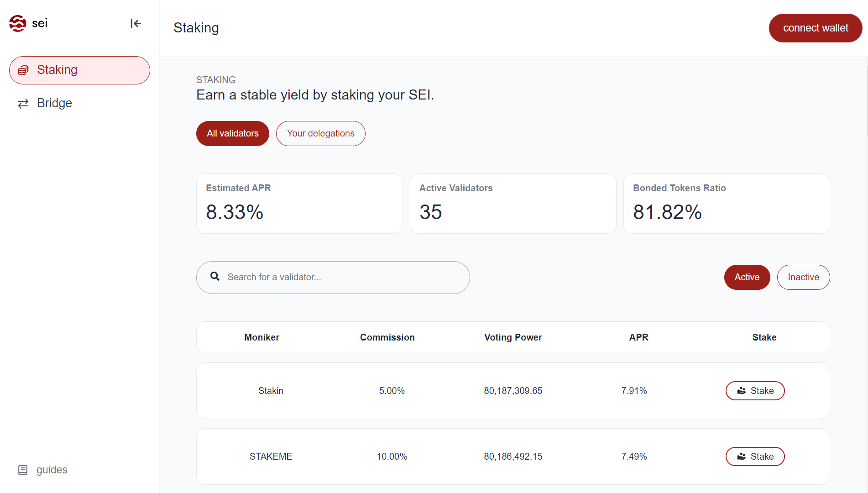Collapse the sidebar using the arrow icon

click(136, 23)
